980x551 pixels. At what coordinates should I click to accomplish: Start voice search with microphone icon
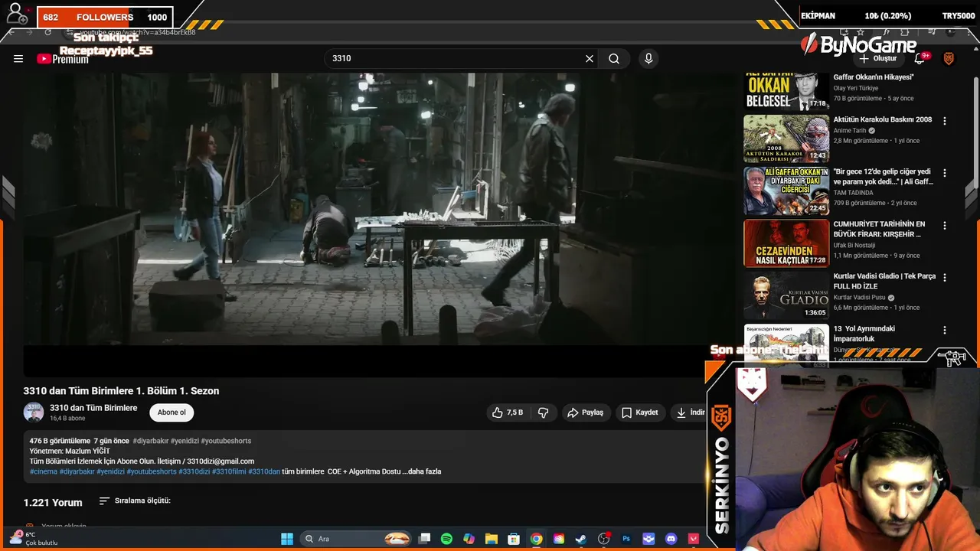point(648,59)
